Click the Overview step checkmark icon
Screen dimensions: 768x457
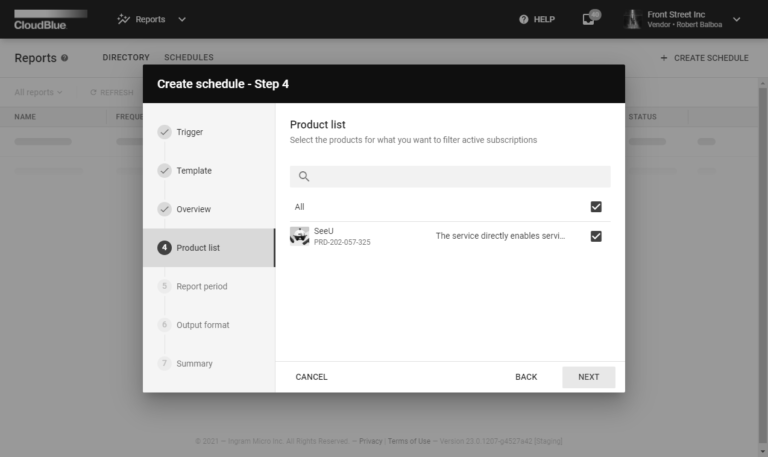point(165,209)
